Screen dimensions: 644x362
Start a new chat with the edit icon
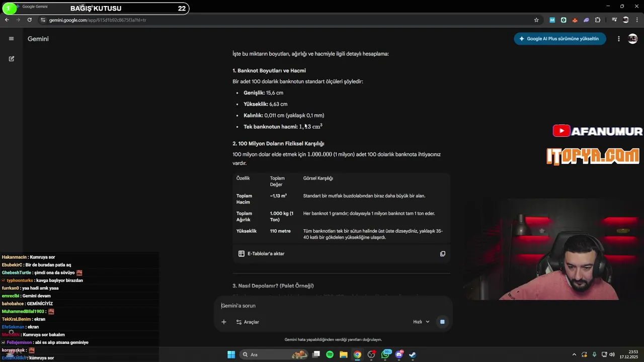(x=11, y=59)
